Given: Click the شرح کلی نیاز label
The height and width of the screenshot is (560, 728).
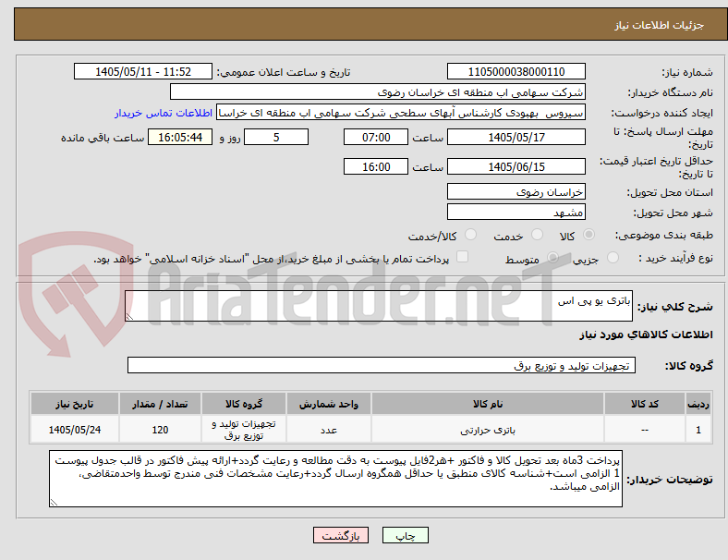Looking at the screenshot, I should pos(674,307).
